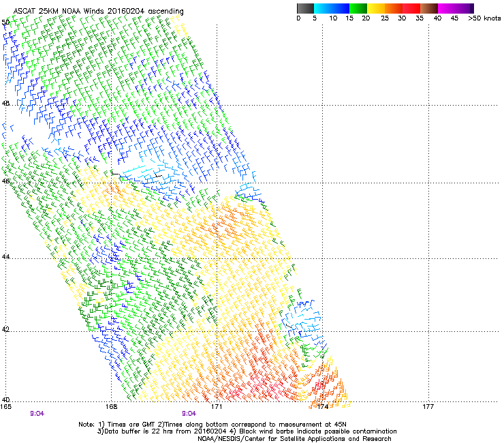Click the gray 0-5 knots legend swatch

pyautogui.click(x=306, y=8)
